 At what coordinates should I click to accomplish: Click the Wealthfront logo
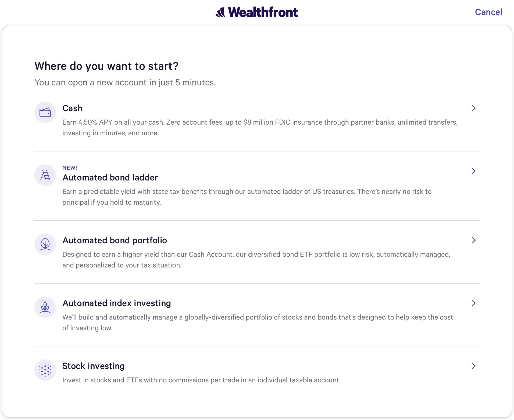[257, 12]
